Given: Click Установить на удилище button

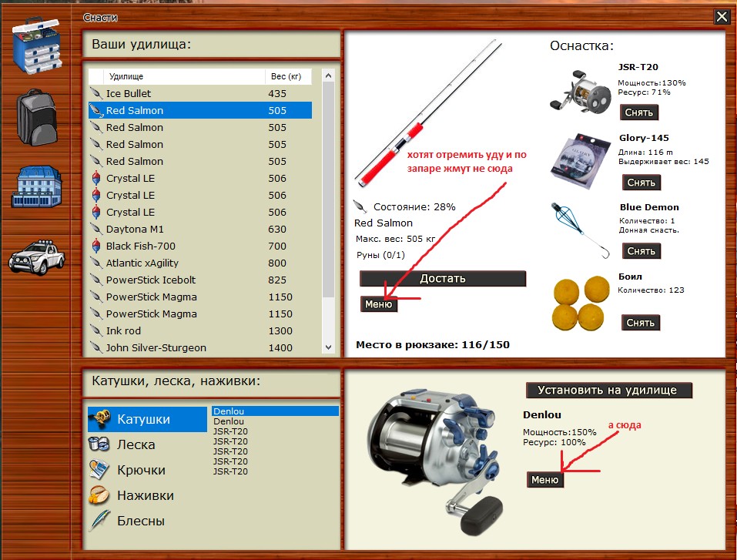Looking at the screenshot, I should point(608,390).
